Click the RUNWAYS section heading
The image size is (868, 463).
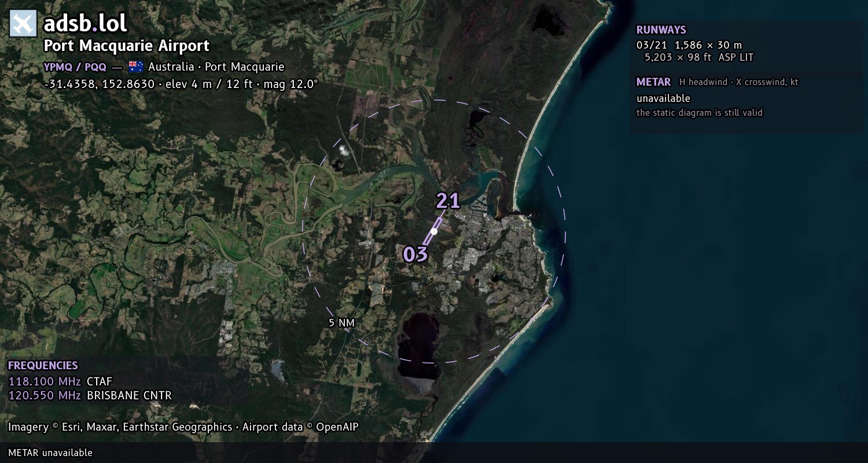pyautogui.click(x=661, y=30)
